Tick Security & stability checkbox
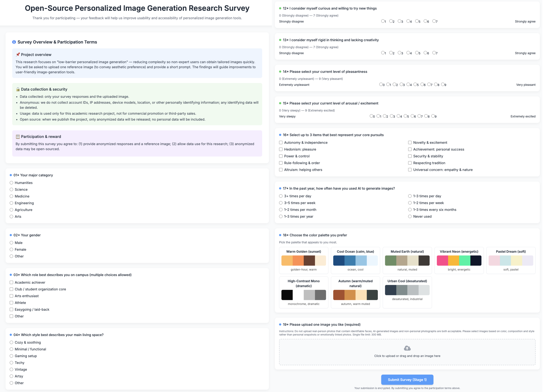This screenshot has width=557, height=392. point(410,156)
